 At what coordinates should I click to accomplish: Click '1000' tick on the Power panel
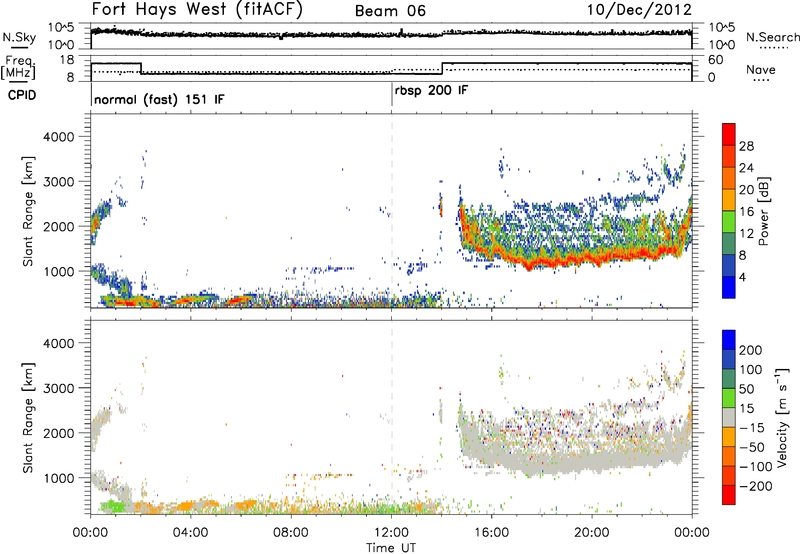pos(58,271)
